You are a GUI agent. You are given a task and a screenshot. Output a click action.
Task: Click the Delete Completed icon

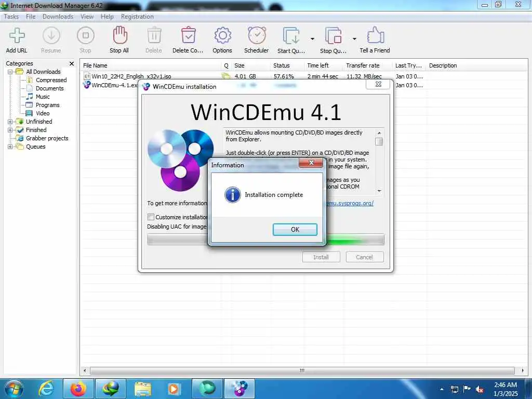[188, 36]
